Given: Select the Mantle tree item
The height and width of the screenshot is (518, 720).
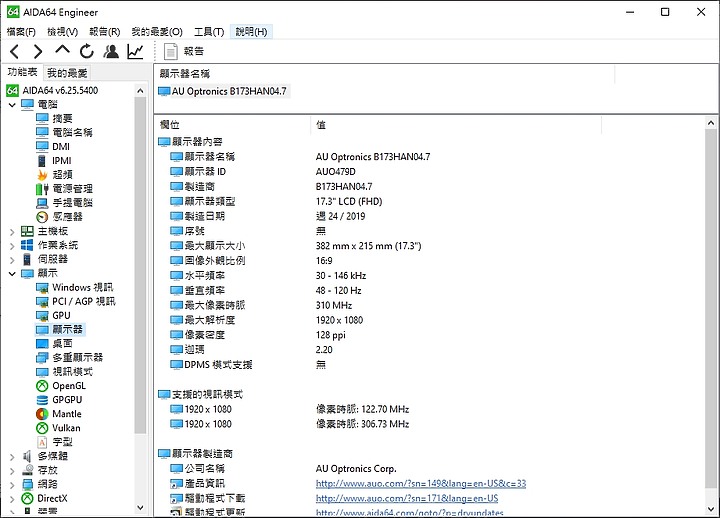Looking at the screenshot, I should click(x=59, y=414).
